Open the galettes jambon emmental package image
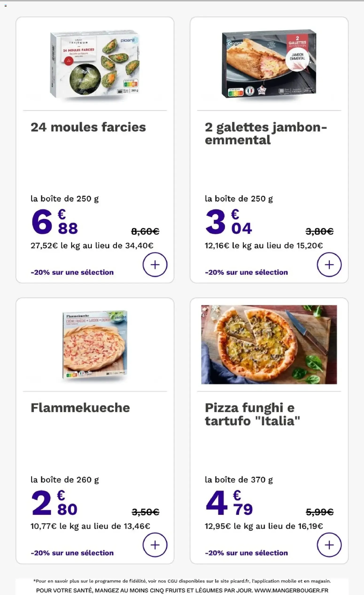364x595 pixels. (269, 64)
